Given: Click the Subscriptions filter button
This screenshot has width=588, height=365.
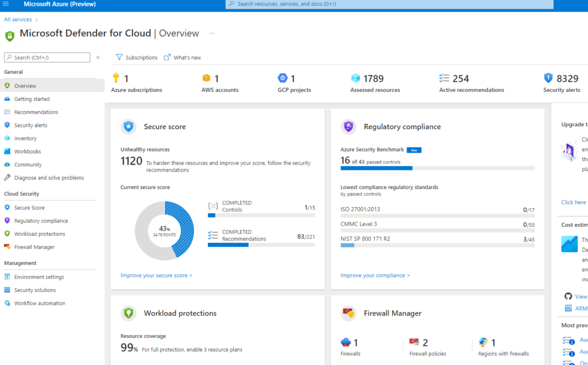Looking at the screenshot, I should tap(137, 57).
